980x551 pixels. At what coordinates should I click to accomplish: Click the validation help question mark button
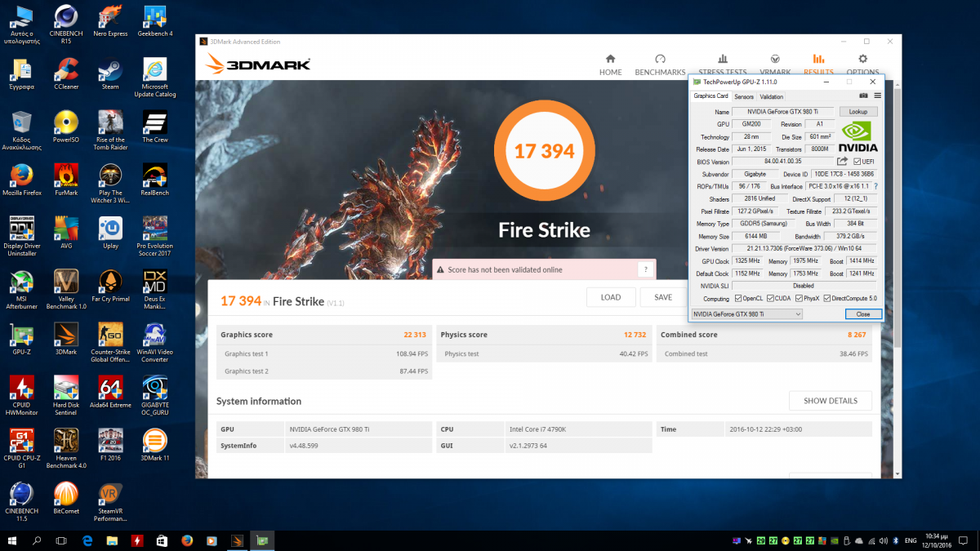645,269
